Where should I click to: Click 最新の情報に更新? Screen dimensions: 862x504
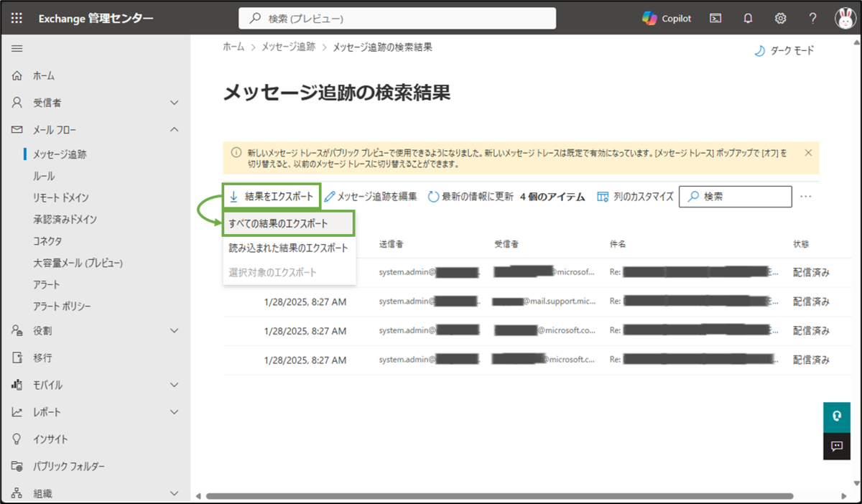pos(471,196)
